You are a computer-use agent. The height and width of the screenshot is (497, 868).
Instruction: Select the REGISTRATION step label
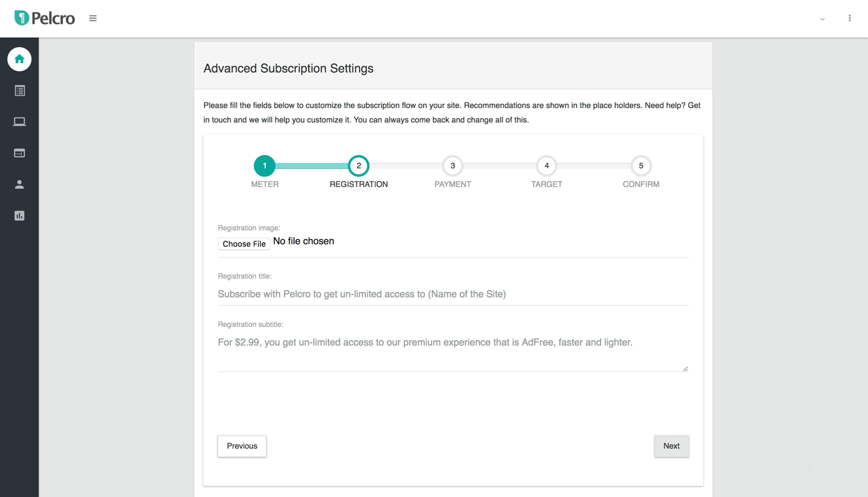358,184
